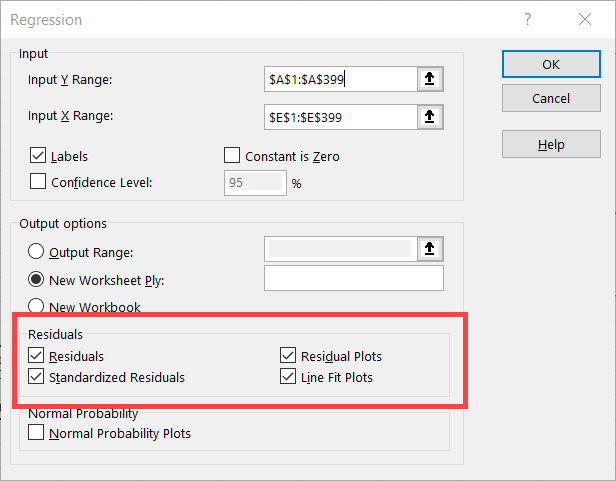Enable the Constant is Zero checkbox
This screenshot has height=481, width=616.
[x=232, y=155]
